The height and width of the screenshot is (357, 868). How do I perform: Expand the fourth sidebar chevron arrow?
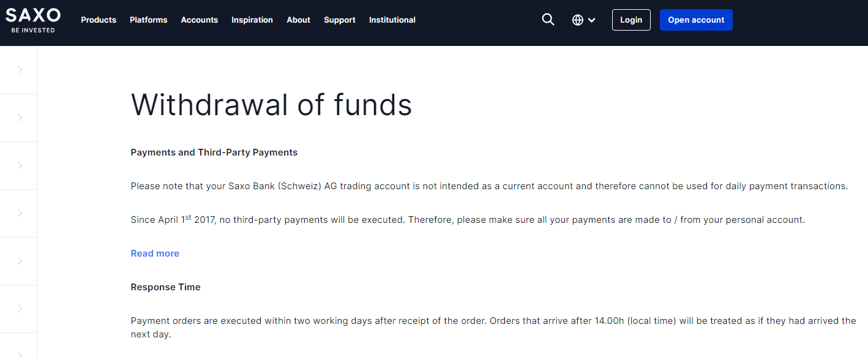(20, 213)
